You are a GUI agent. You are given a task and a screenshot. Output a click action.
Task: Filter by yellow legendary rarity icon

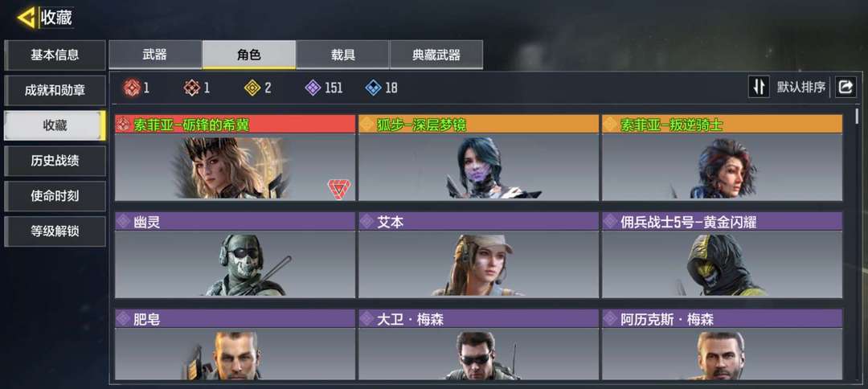point(252,88)
